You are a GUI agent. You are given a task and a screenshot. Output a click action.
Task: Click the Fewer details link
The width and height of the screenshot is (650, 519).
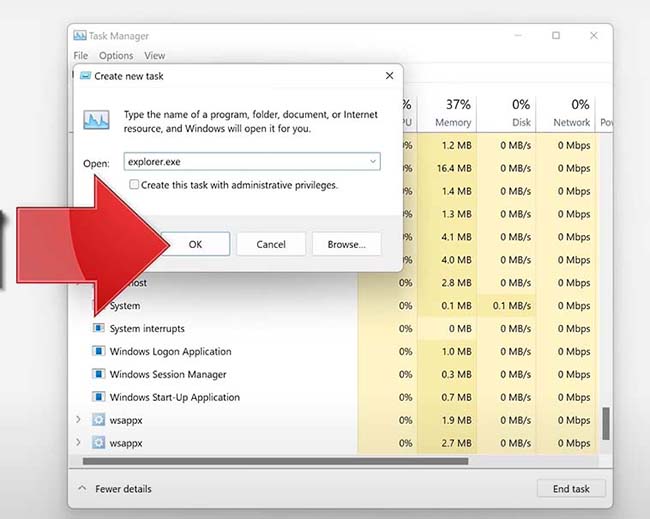click(x=123, y=489)
